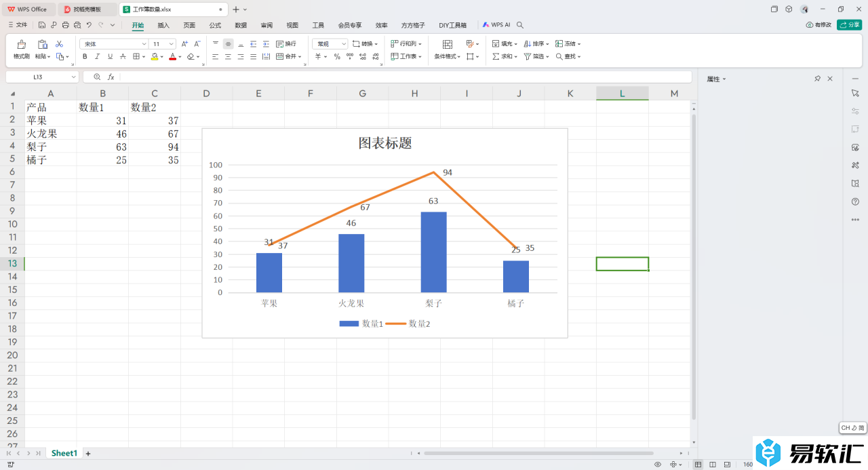The height and width of the screenshot is (470, 868).
Task: Click the Save icon in quick access bar
Action: click(42, 25)
